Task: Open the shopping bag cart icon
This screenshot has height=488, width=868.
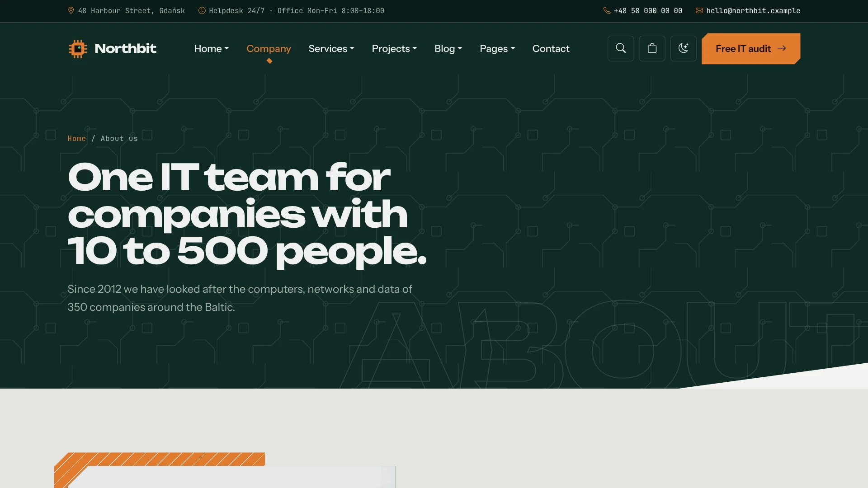Action: (652, 48)
